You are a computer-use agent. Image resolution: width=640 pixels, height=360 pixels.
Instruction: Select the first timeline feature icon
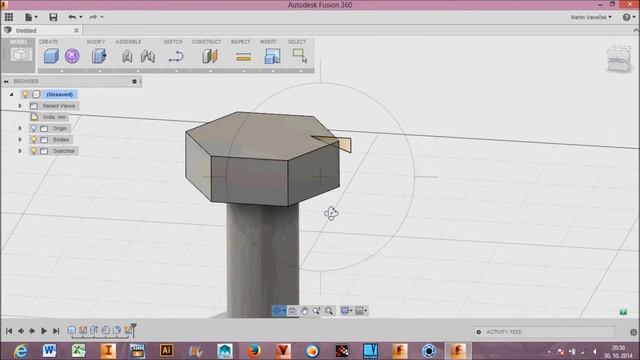[71, 330]
